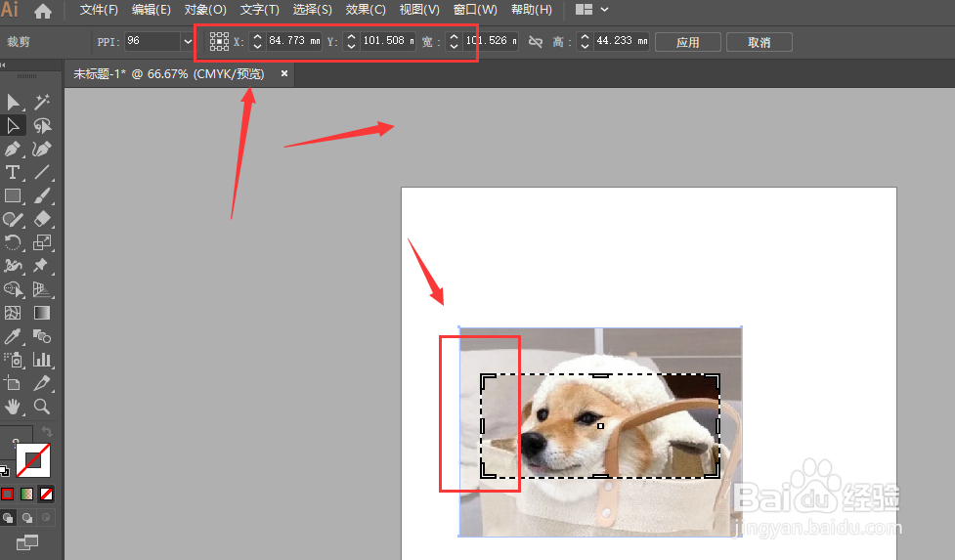Viewport: 955px width, 560px height.
Task: Select the Shaper tool
Action: 13,219
